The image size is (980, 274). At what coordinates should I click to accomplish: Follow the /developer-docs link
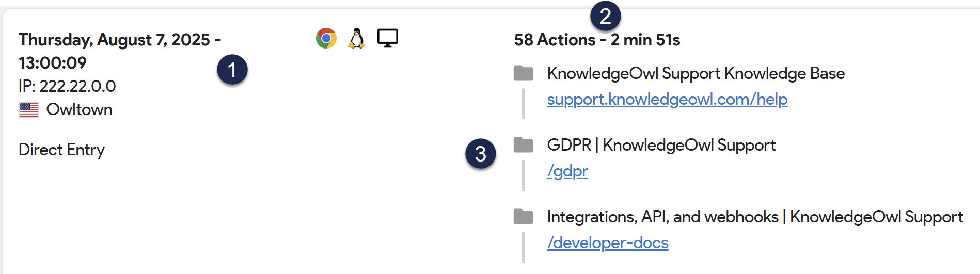click(x=608, y=243)
